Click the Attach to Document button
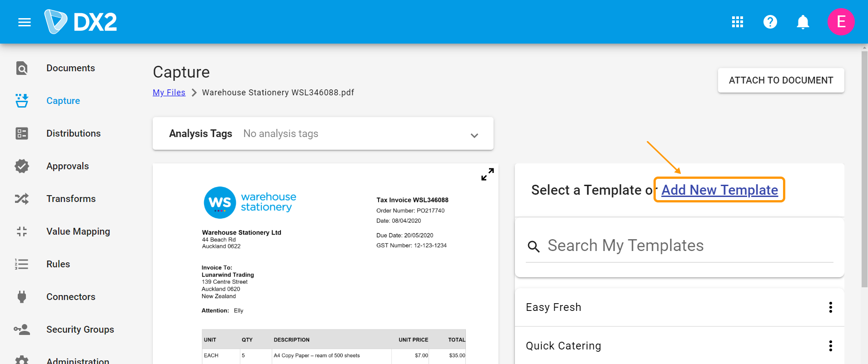The height and width of the screenshot is (364, 868). coord(781,80)
